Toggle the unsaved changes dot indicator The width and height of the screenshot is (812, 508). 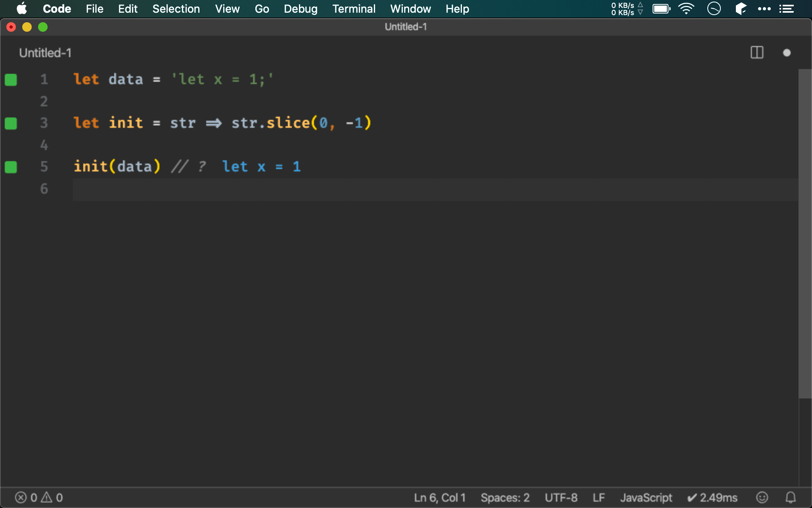click(x=787, y=52)
